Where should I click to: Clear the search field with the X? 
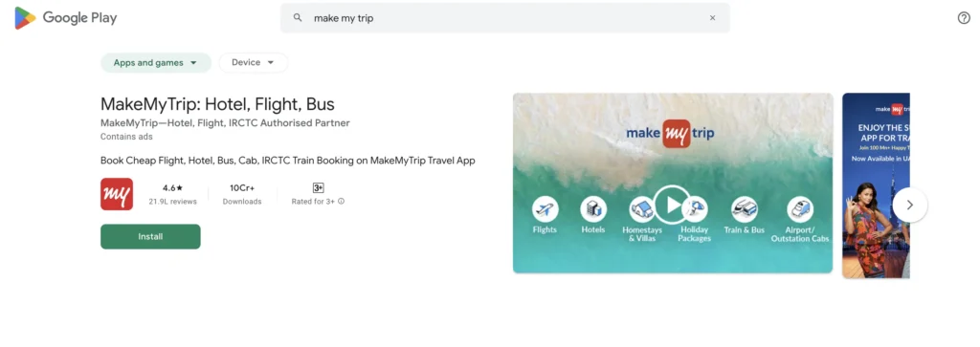pos(712,18)
